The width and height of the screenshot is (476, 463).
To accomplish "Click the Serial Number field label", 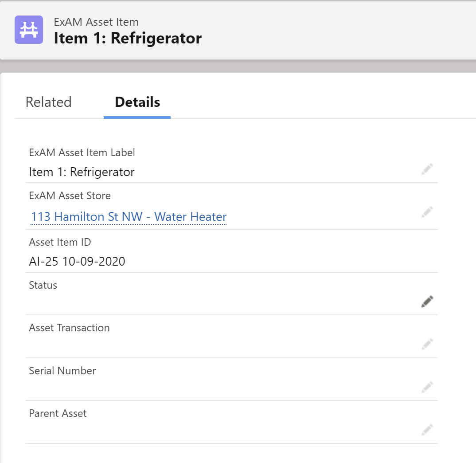I will coord(62,371).
